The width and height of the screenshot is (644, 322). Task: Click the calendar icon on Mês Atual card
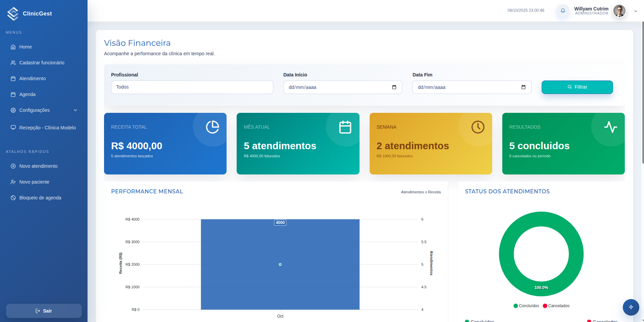click(x=345, y=127)
